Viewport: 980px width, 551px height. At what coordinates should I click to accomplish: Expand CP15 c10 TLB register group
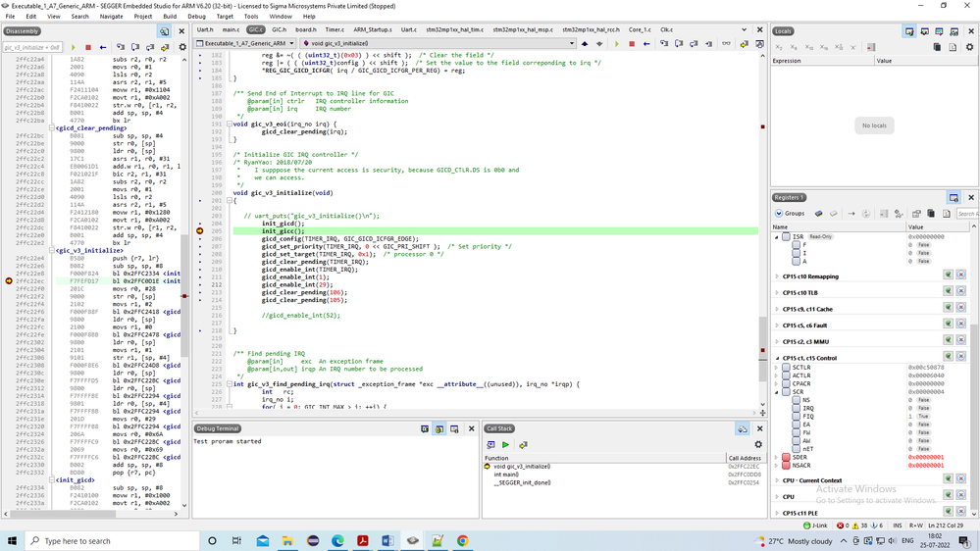pos(778,293)
